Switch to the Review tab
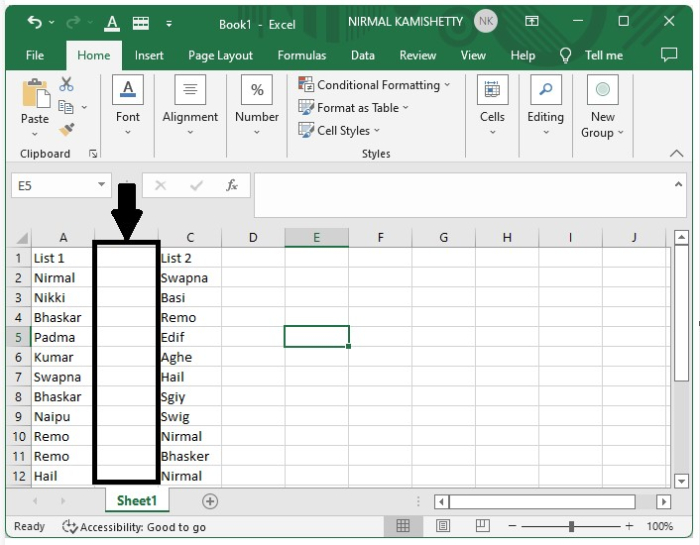700x545 pixels. 417,55
